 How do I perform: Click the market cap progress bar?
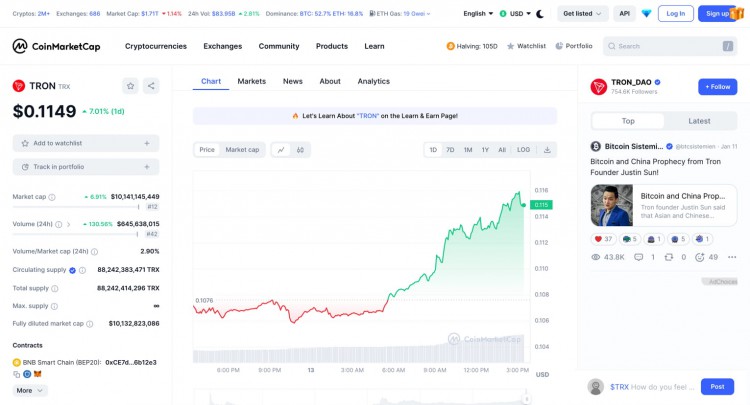[77, 207]
